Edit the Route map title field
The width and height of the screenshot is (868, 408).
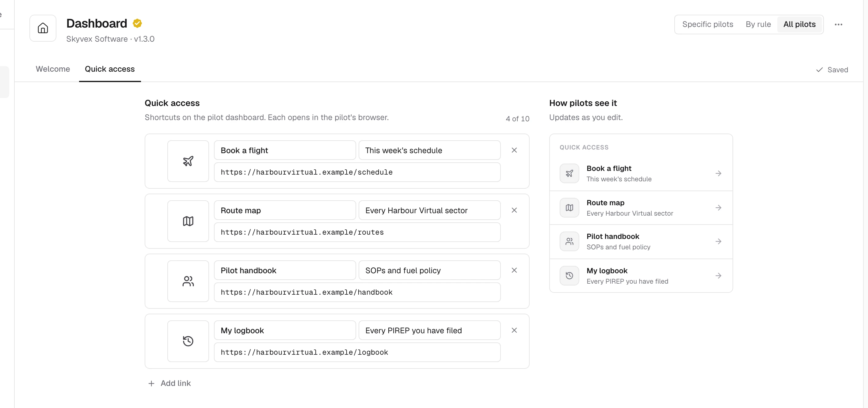(285, 210)
